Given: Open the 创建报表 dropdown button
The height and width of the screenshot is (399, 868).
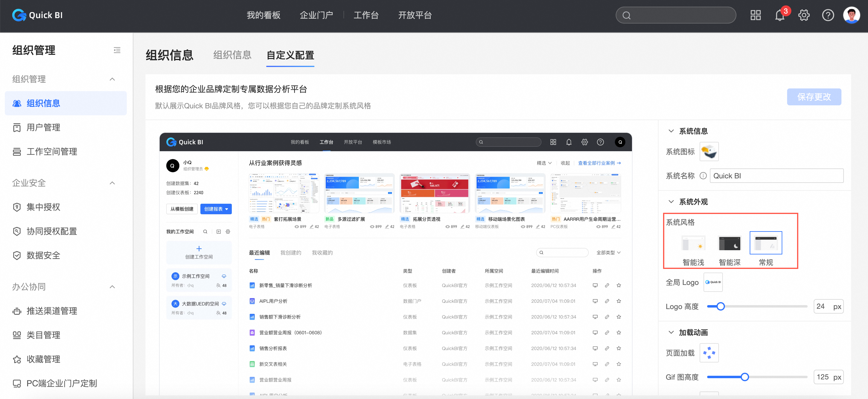Looking at the screenshot, I should coord(216,209).
